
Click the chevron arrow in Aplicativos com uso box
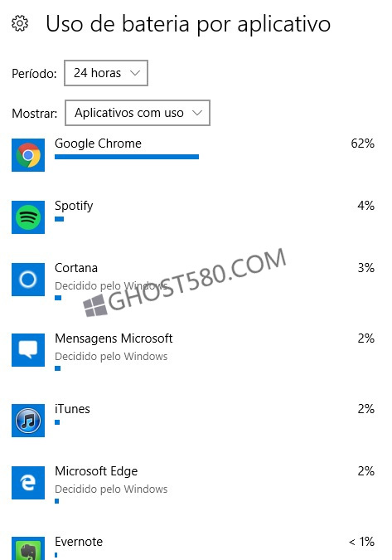[197, 113]
